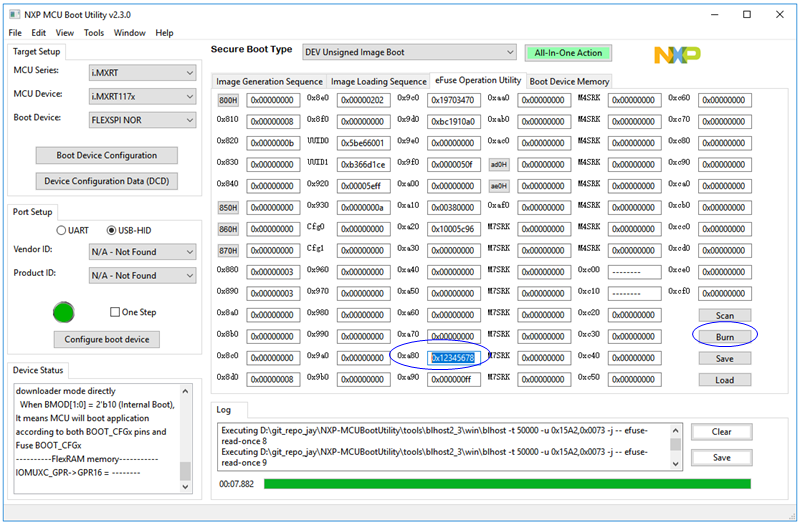800x525 pixels.
Task: Click the Load fuse button
Action: (724, 380)
